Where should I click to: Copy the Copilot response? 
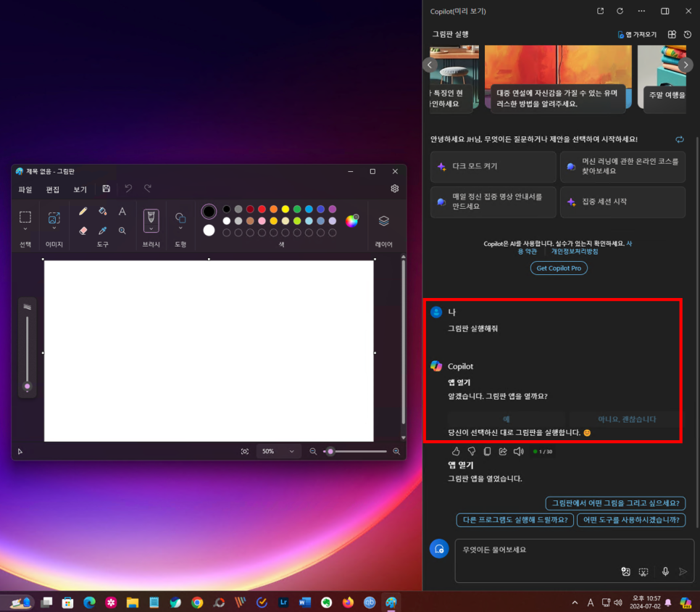tap(487, 452)
